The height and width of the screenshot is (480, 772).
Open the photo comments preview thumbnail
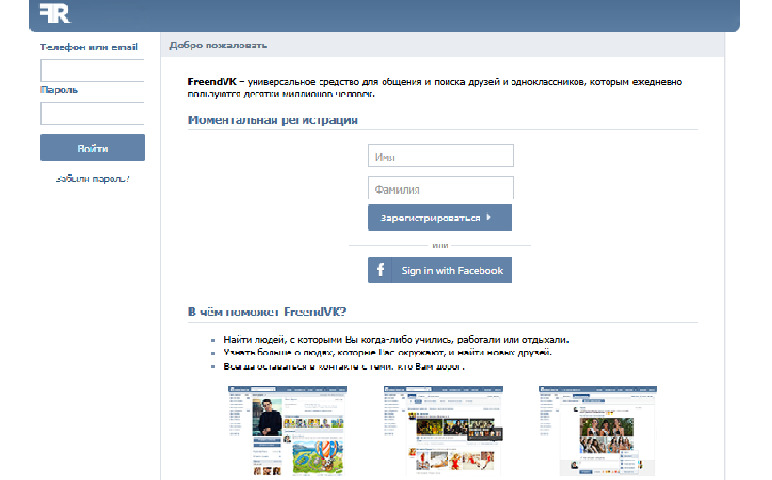click(598, 431)
